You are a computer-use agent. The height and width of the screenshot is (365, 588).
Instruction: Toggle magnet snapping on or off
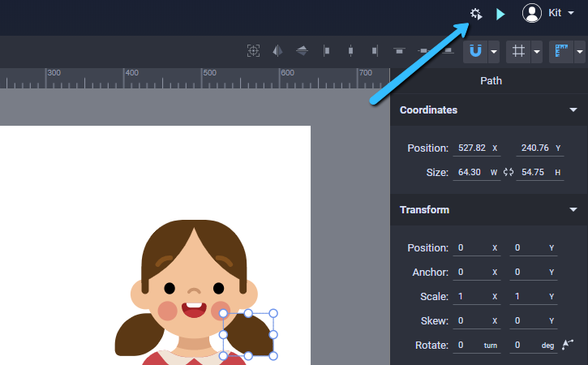tap(475, 51)
